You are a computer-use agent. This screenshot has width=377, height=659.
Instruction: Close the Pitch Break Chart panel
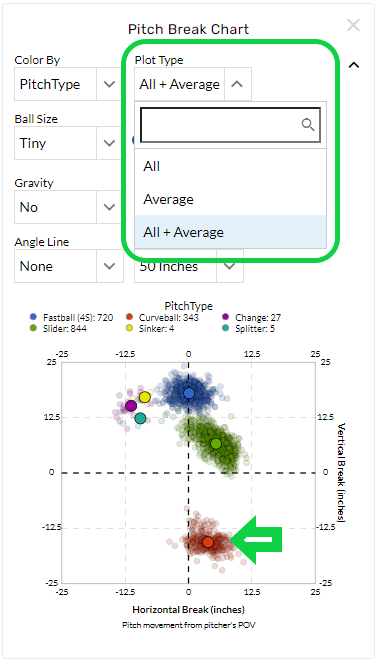(x=353, y=25)
